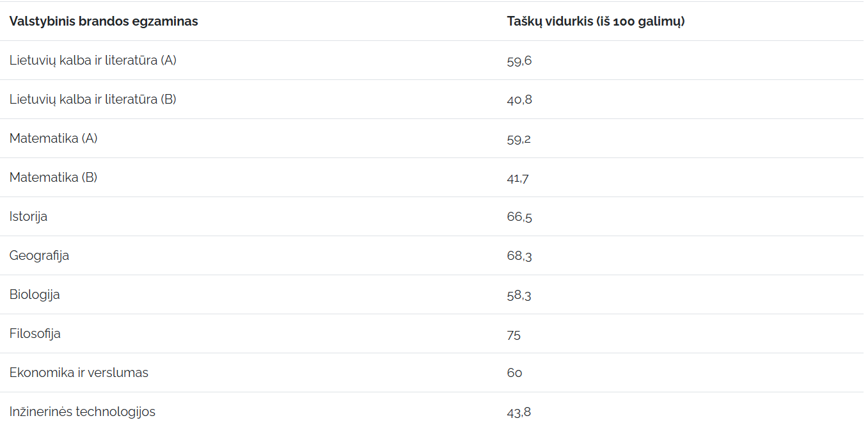Click the Inžinerinės technologijos score 43,8
The width and height of the screenshot is (868, 425).
coord(519,412)
